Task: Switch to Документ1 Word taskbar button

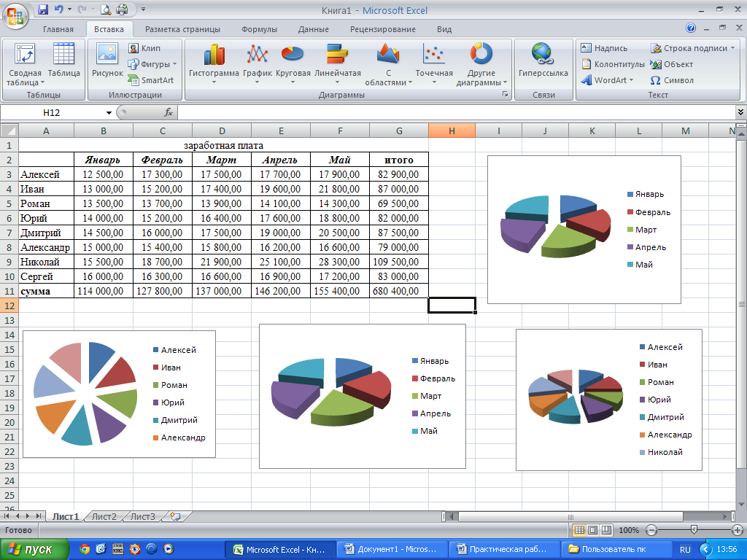Action: pos(391,550)
